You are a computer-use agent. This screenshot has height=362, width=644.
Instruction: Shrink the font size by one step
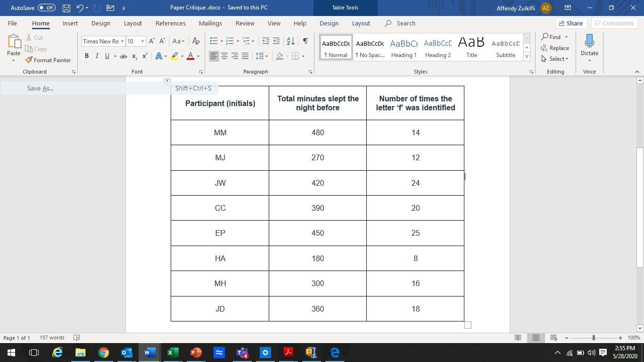pyautogui.click(x=163, y=41)
